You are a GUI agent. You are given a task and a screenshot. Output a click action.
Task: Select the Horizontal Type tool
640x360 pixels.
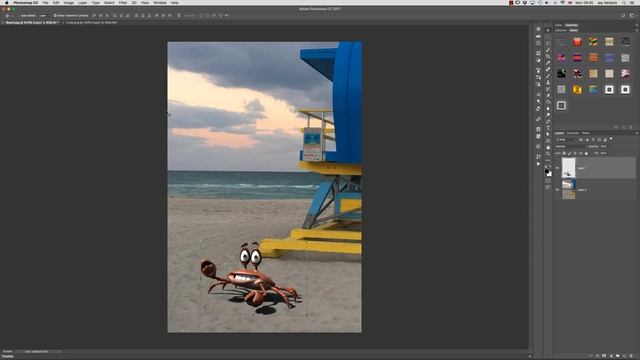pyautogui.click(x=548, y=127)
